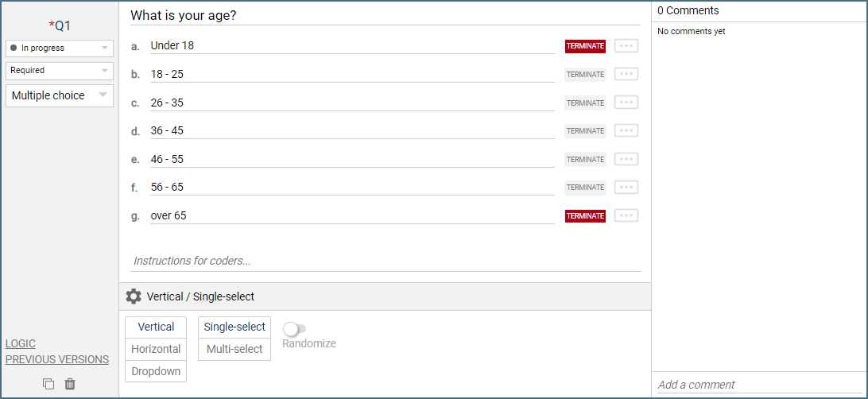
Task: Click the 'Add a comment' field
Action: [x=759, y=385]
